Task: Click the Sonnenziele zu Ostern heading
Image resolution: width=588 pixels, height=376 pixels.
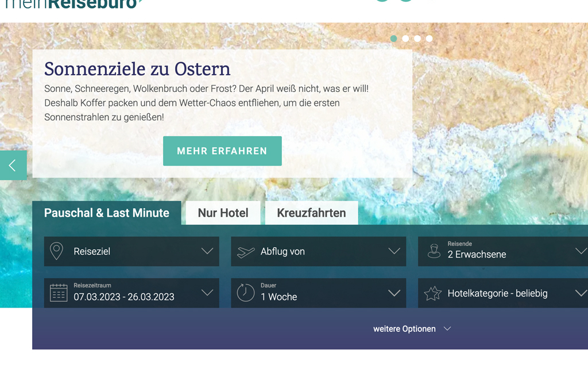Action: point(137,69)
